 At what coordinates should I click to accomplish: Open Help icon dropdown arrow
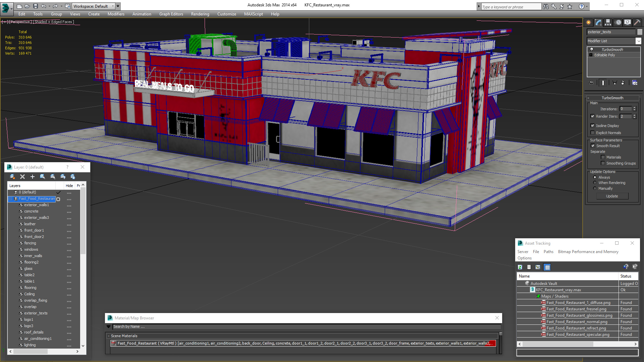click(x=587, y=6)
